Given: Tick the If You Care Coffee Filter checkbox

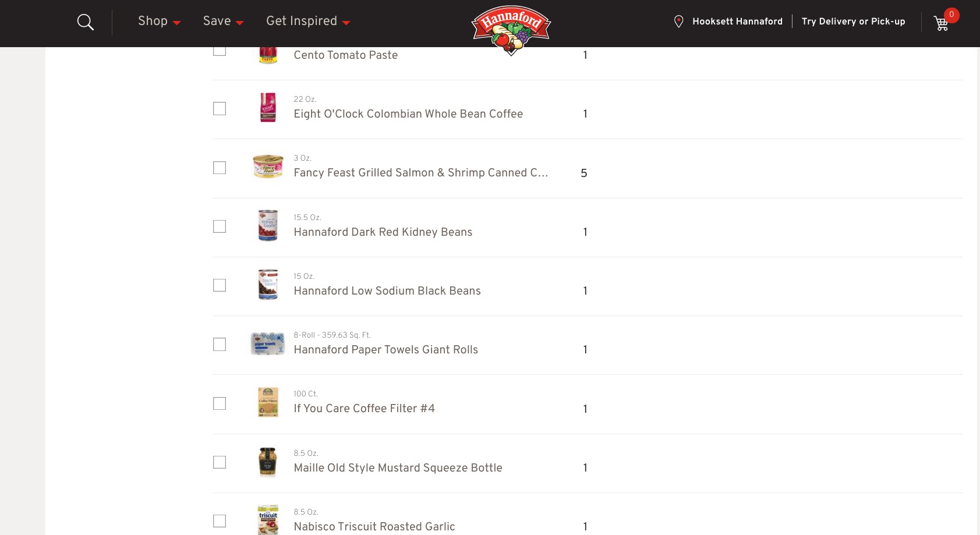Looking at the screenshot, I should coord(220,403).
